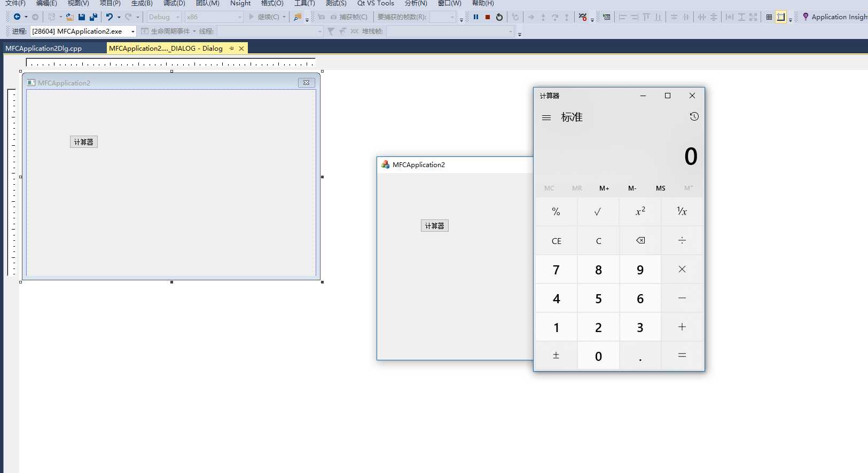Pin the Dialog editor tab
This screenshot has height=473, width=868.
[x=231, y=48]
